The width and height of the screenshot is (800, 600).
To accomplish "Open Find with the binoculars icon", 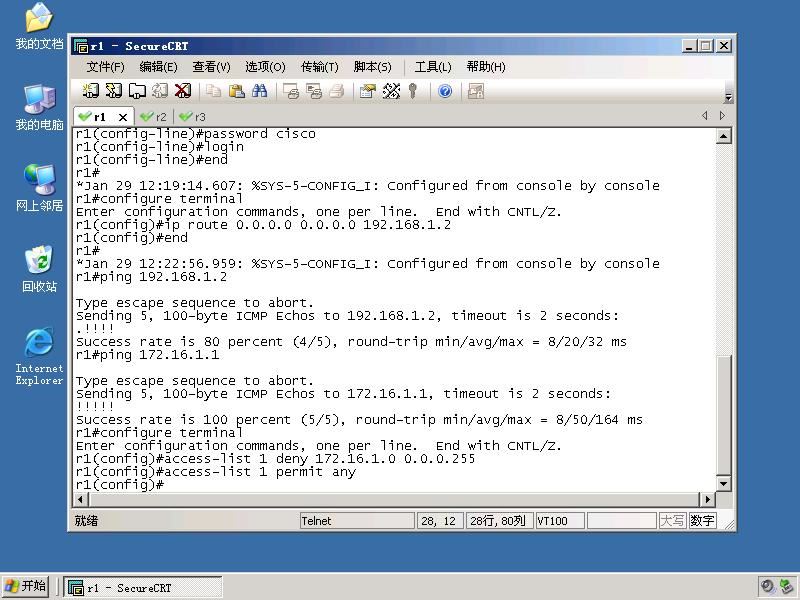I will point(259,91).
